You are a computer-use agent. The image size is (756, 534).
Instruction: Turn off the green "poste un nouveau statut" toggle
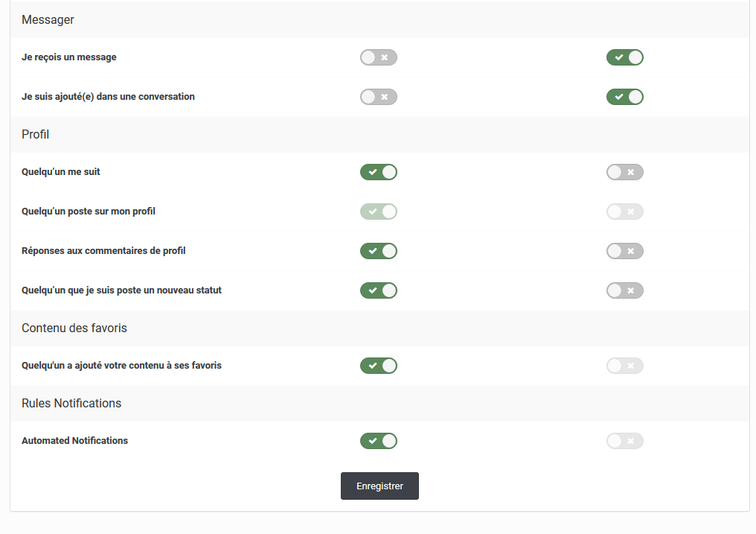pyautogui.click(x=379, y=290)
